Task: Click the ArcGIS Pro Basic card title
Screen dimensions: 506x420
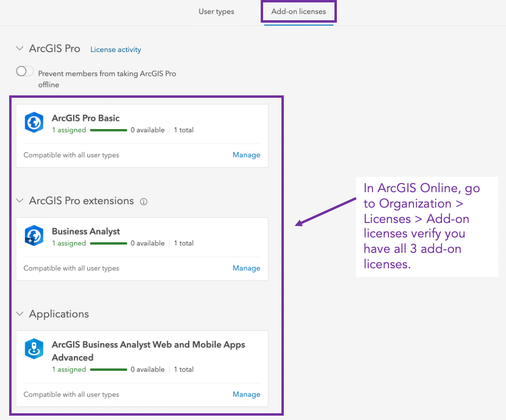Action: (86, 118)
